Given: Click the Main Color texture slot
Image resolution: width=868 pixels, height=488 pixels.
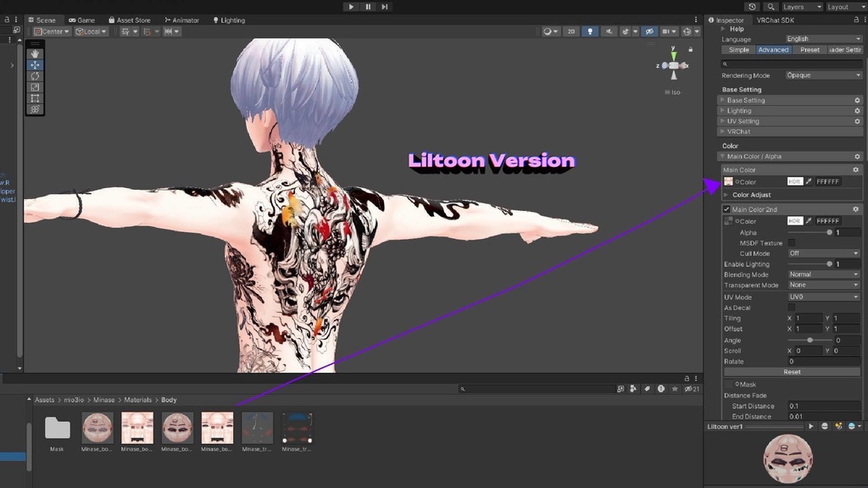Looking at the screenshot, I should (x=728, y=181).
